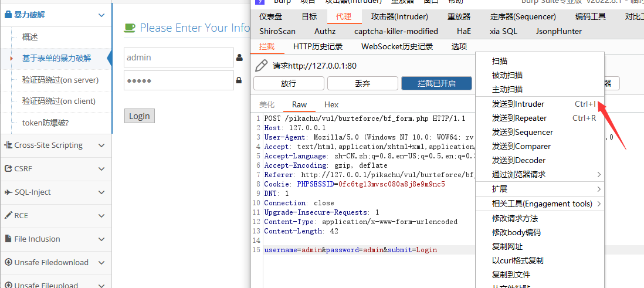The image size is (644, 288).
Task: Open the 仪表盘 tab
Action: click(x=270, y=16)
